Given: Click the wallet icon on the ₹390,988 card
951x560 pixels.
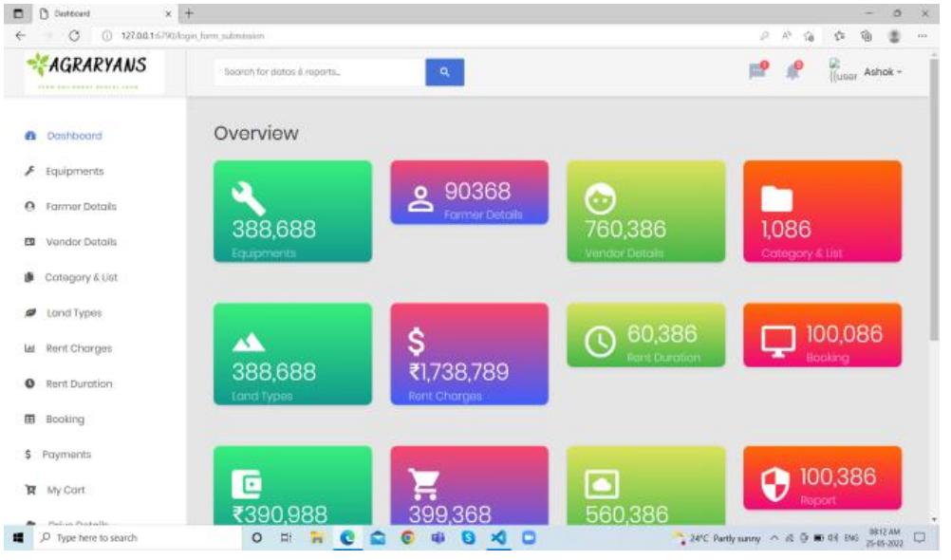Looking at the screenshot, I should point(247,484).
